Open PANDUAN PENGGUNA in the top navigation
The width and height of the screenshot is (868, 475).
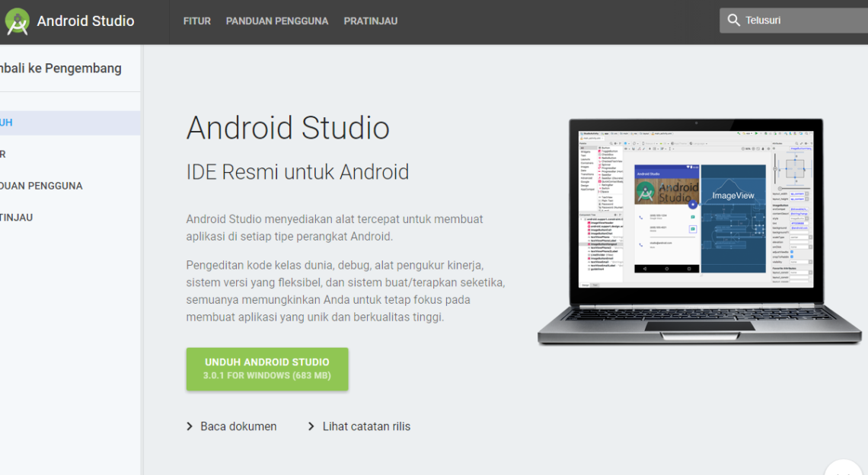click(x=277, y=21)
